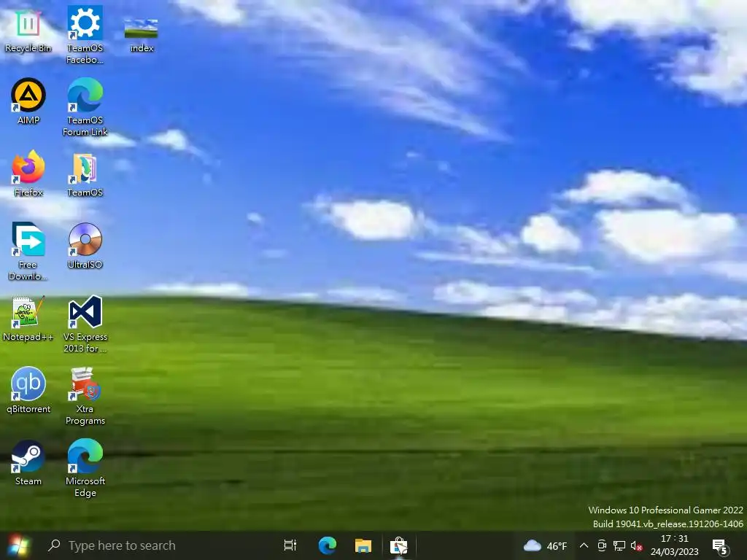The height and width of the screenshot is (560, 747).
Task: Open the TeamOS Forum Link shortcut
Action: [85, 107]
